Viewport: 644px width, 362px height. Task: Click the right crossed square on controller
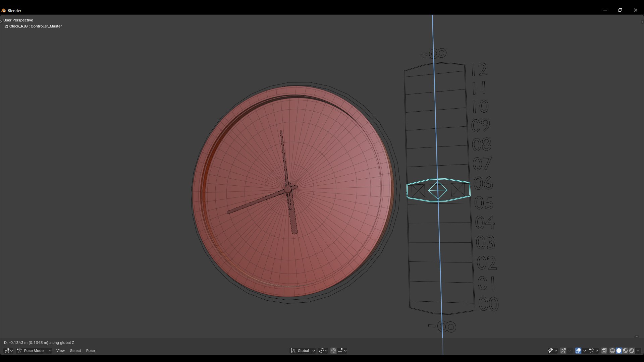458,190
